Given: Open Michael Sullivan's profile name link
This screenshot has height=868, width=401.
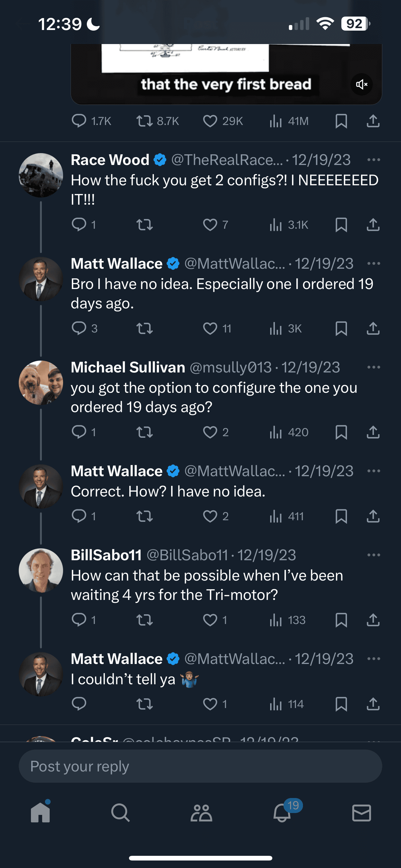Looking at the screenshot, I should point(128,367).
